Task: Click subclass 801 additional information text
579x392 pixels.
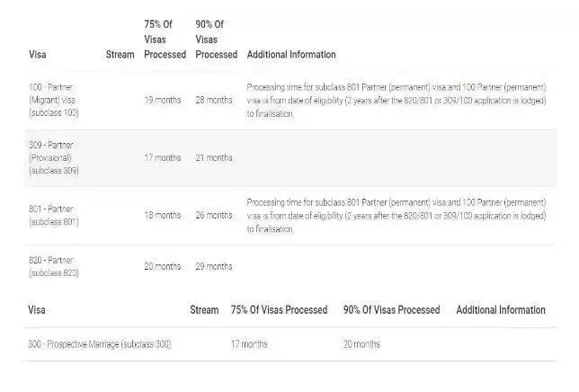Action: [x=396, y=216]
